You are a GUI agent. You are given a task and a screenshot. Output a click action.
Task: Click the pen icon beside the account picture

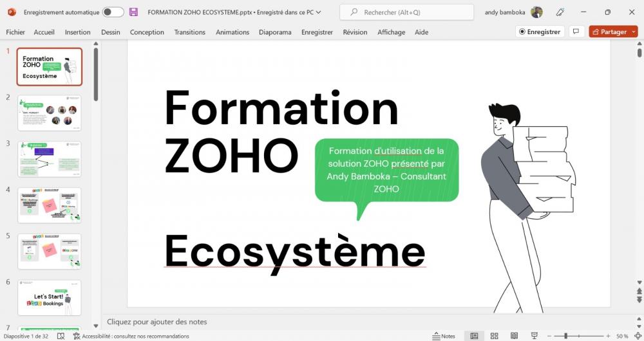(x=560, y=12)
